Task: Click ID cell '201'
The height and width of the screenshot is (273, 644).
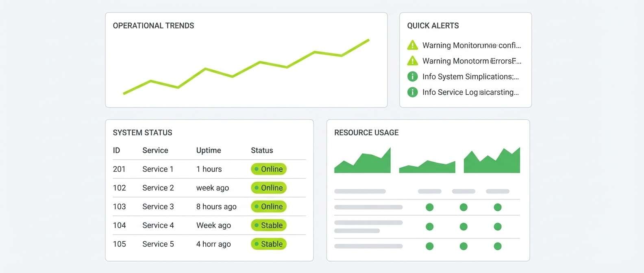Action: [119, 169]
